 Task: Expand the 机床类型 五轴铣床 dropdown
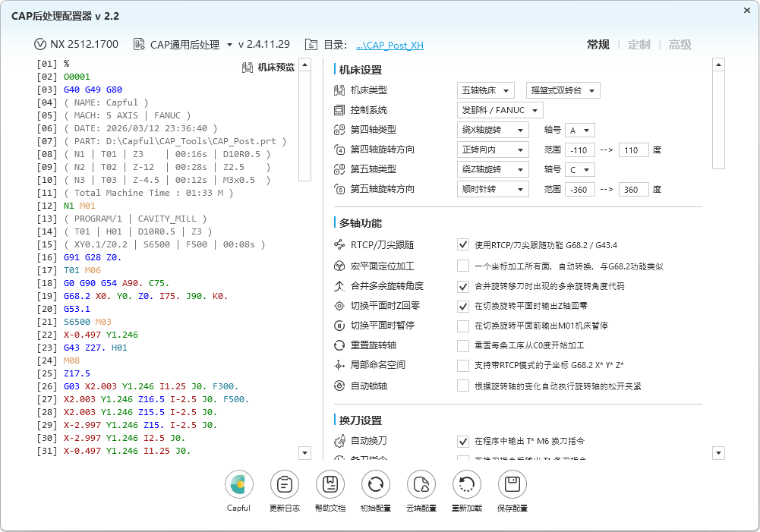pyautogui.click(x=485, y=91)
